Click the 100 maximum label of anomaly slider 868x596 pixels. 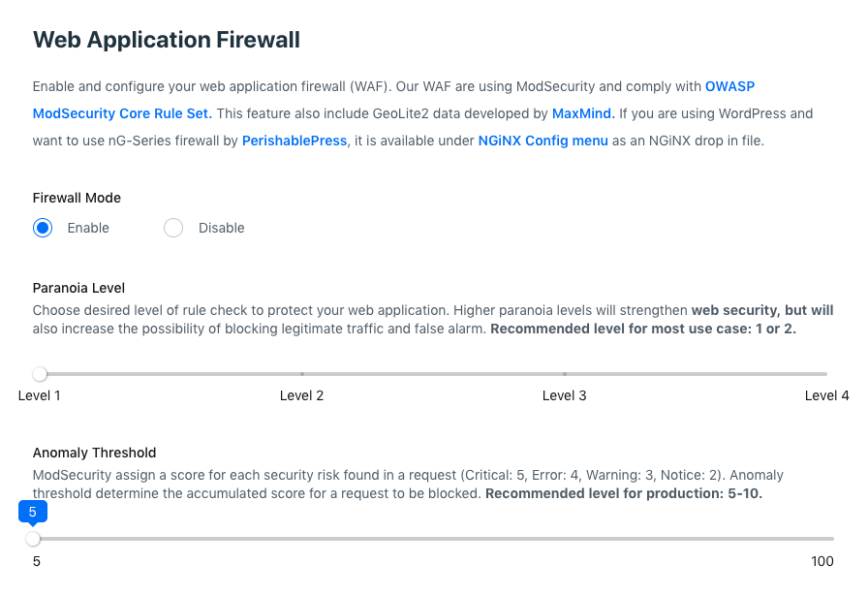[x=822, y=561]
